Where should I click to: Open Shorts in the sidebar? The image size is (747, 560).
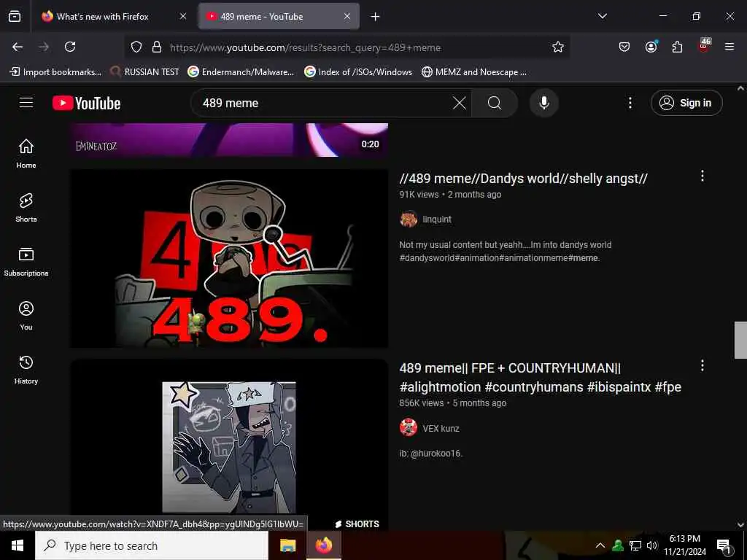pos(26,208)
